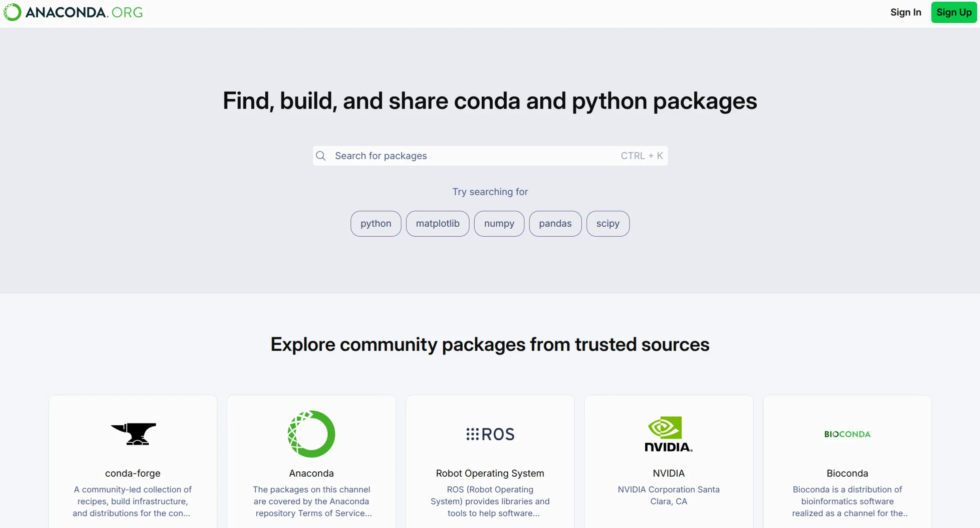Open the NVIDIA channel title

(x=669, y=473)
